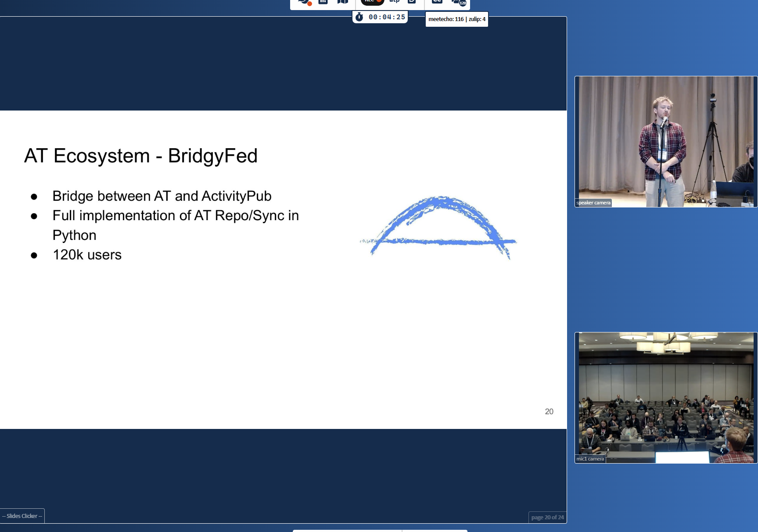
Task: Click the blue bridge logo on slide
Action: 438,227
